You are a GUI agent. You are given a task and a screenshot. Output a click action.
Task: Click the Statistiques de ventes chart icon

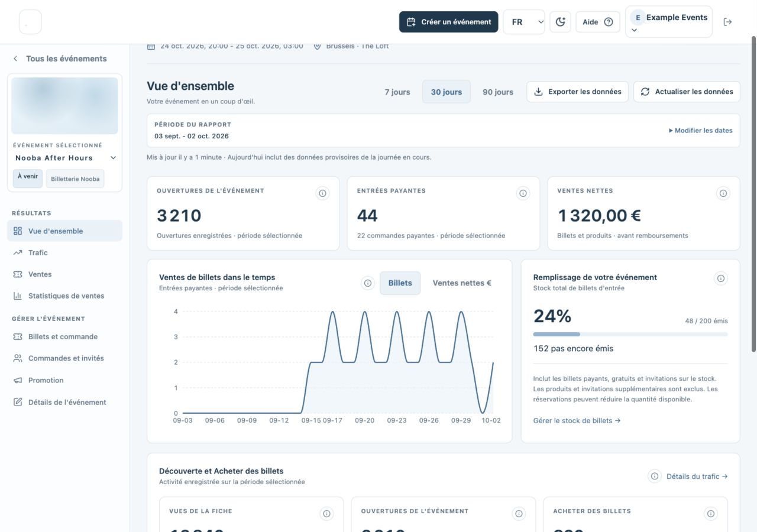tap(18, 296)
